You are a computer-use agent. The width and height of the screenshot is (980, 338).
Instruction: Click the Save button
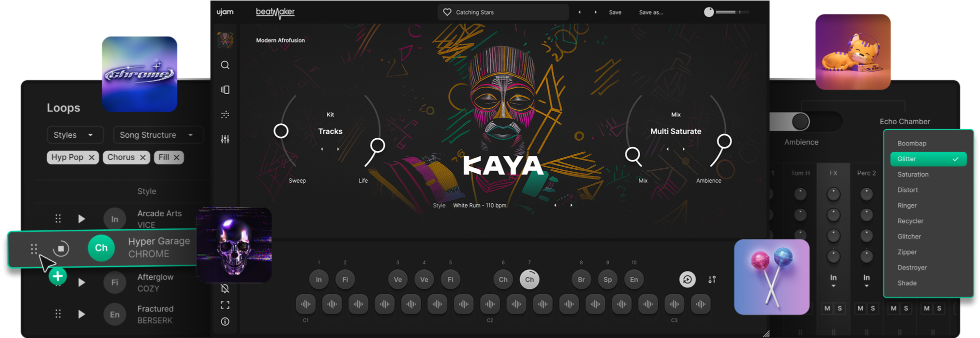[x=615, y=12]
